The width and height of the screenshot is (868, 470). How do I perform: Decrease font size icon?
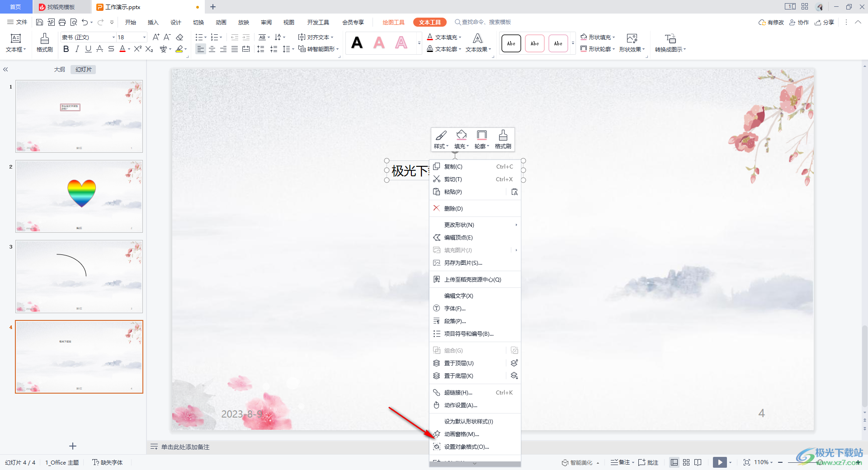click(167, 37)
